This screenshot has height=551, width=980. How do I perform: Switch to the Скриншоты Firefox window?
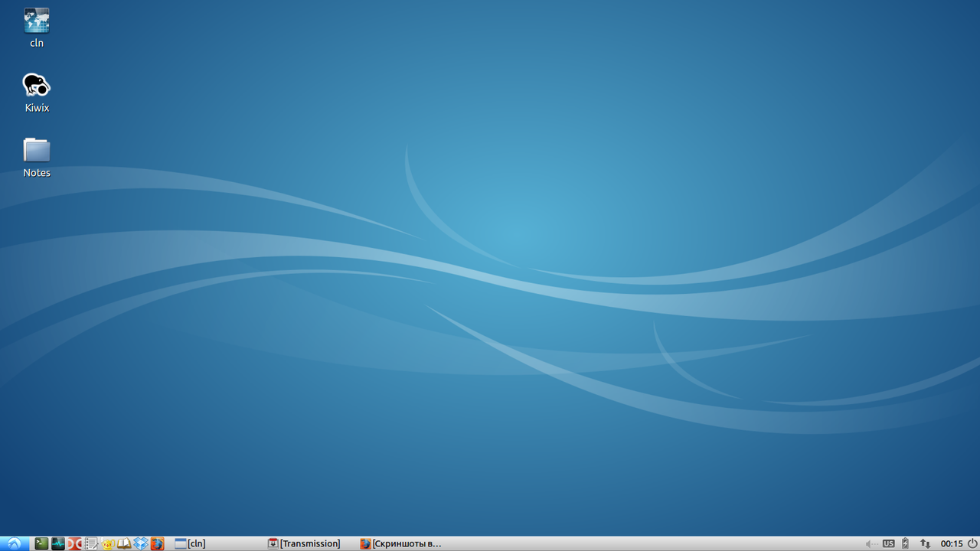[403, 543]
